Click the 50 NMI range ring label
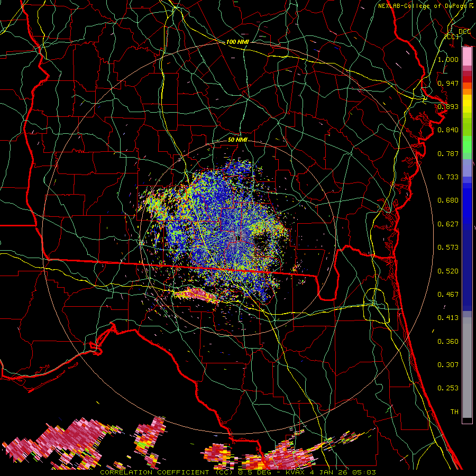This screenshot has height=476, width=476. (237, 140)
